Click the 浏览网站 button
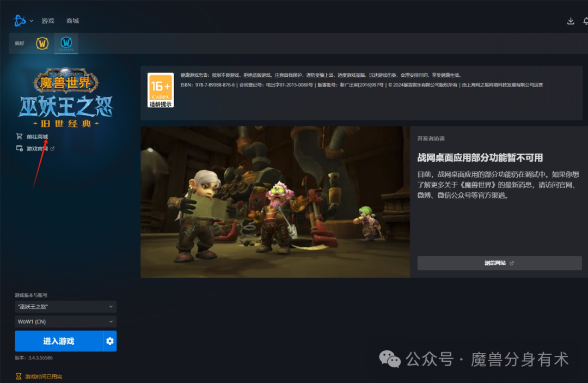Image resolution: width=588 pixels, height=383 pixels. [x=499, y=263]
